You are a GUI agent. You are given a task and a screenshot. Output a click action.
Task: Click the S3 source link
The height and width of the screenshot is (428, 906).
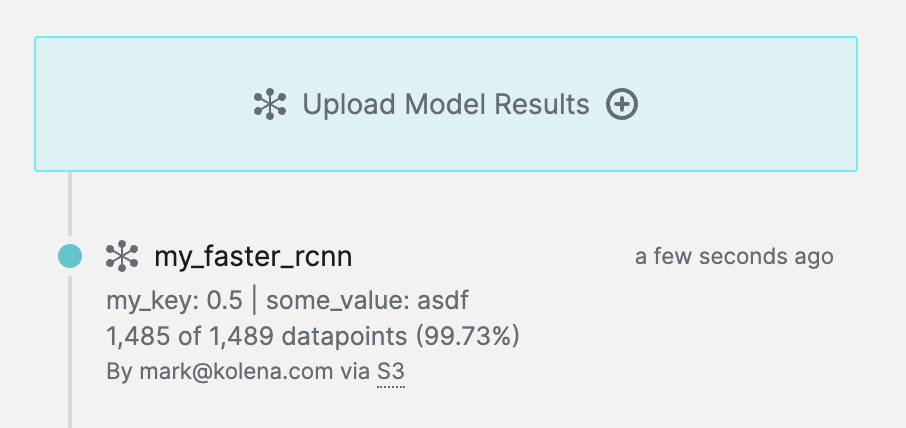[390, 372]
